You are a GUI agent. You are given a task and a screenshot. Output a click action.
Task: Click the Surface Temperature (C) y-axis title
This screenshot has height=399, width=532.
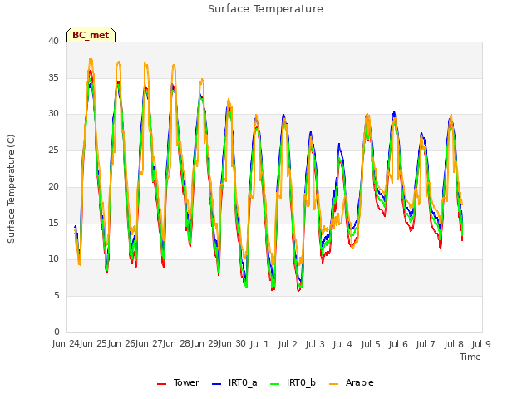[11, 189]
